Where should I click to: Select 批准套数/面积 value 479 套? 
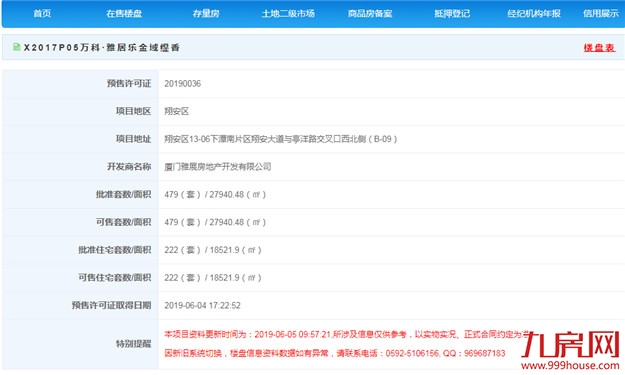(x=215, y=194)
